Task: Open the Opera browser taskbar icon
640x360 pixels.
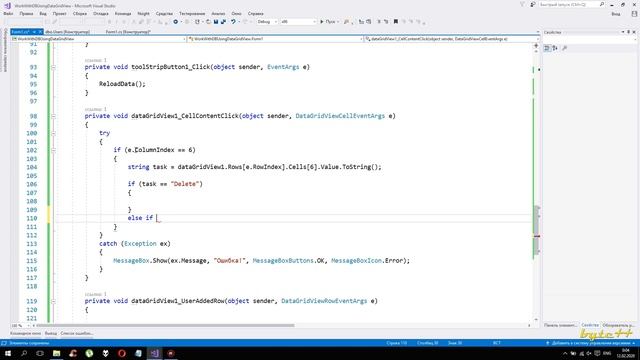Action: click(x=122, y=353)
